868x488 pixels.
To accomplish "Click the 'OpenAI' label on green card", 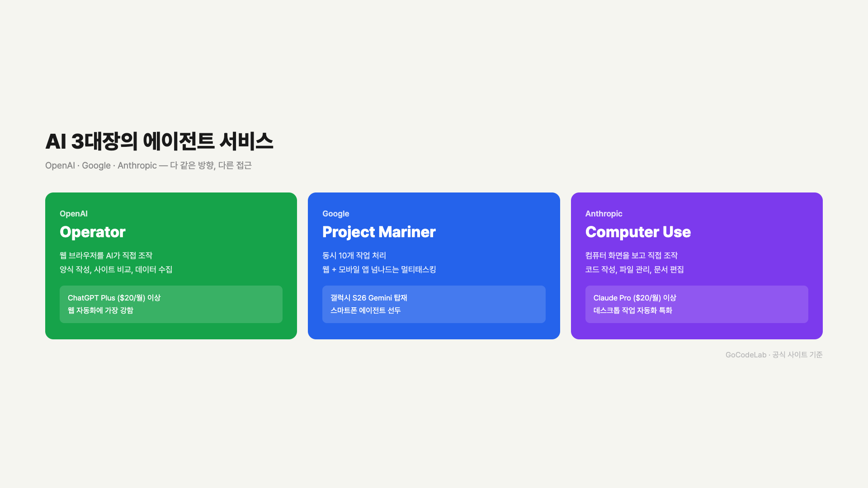I will click(74, 213).
